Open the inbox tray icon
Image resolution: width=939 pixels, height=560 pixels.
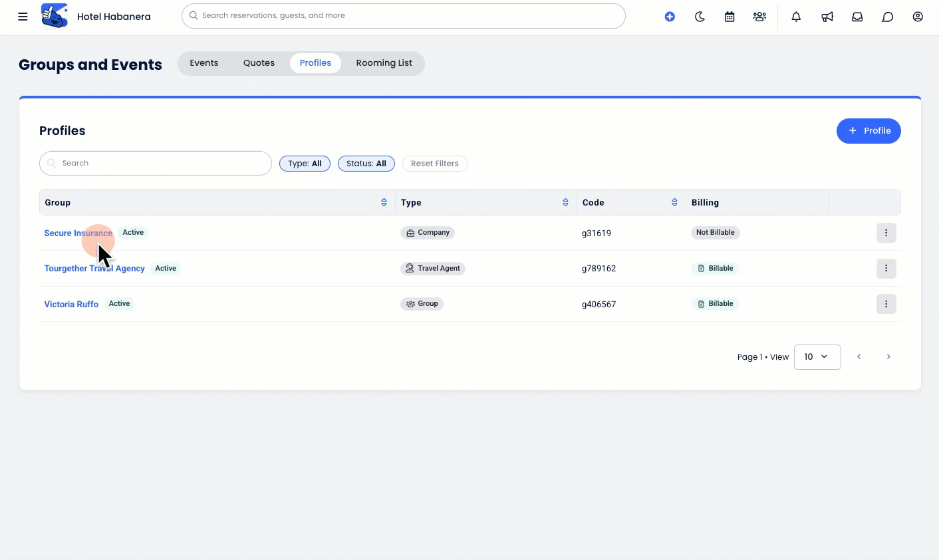pos(857,17)
